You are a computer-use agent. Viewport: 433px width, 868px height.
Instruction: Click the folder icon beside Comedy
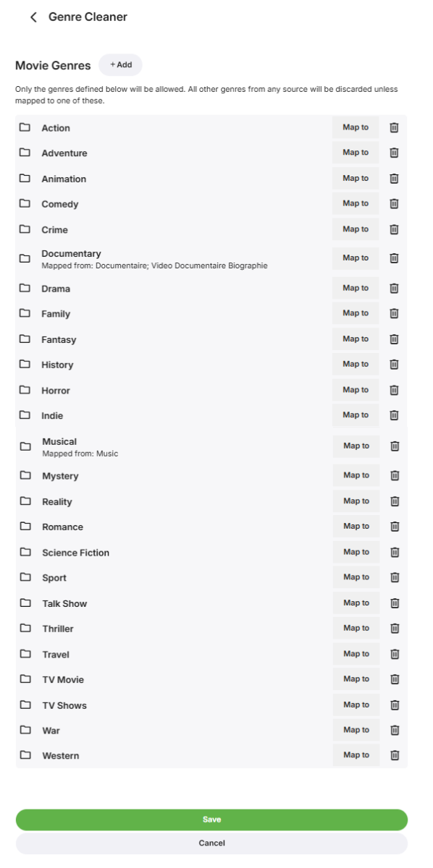point(25,203)
